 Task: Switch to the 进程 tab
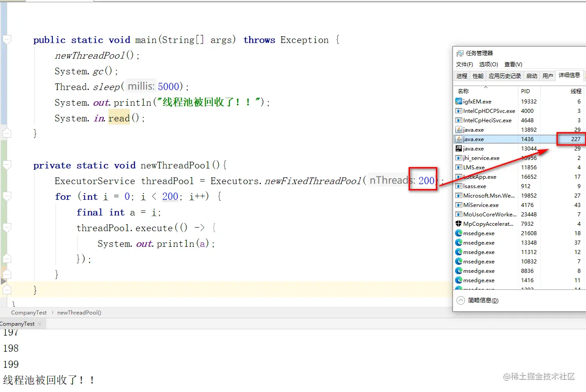[x=462, y=76]
